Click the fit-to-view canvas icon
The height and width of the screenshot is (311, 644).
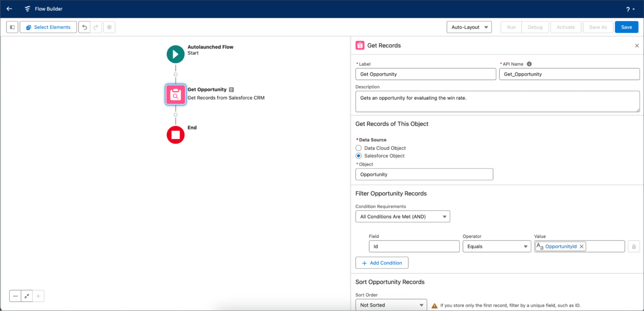pos(27,296)
